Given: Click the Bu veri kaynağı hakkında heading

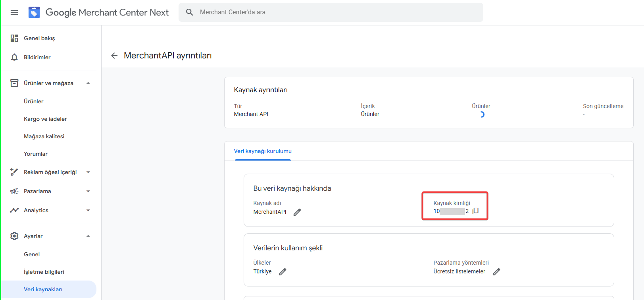Looking at the screenshot, I should pos(292,188).
